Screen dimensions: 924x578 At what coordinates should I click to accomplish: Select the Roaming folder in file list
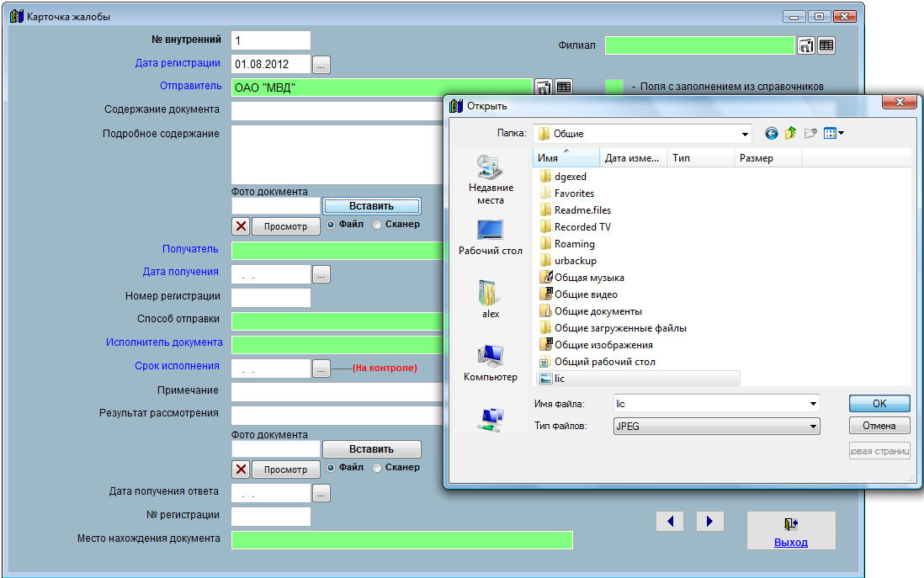point(574,244)
